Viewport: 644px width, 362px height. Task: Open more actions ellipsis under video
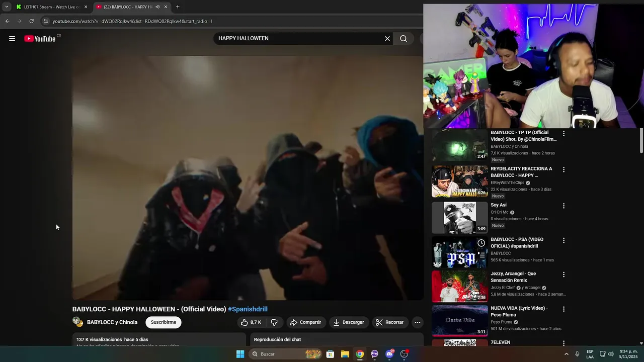pyautogui.click(x=417, y=322)
